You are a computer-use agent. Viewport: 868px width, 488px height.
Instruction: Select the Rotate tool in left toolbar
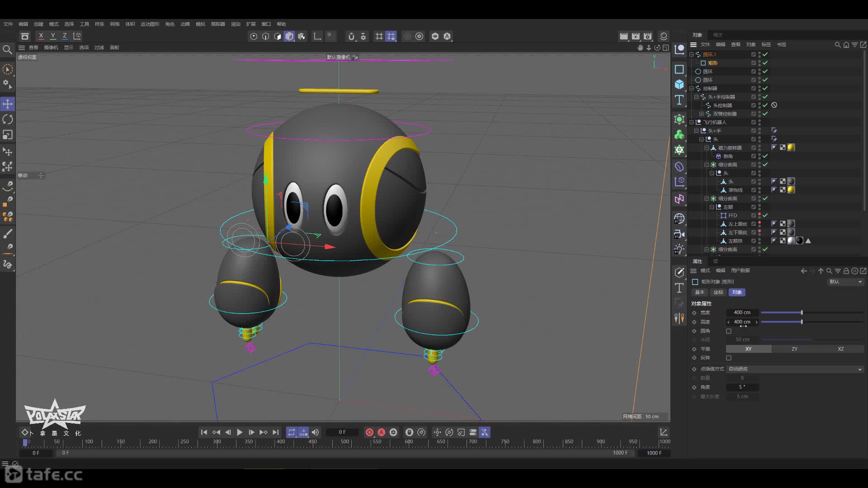[x=8, y=119]
